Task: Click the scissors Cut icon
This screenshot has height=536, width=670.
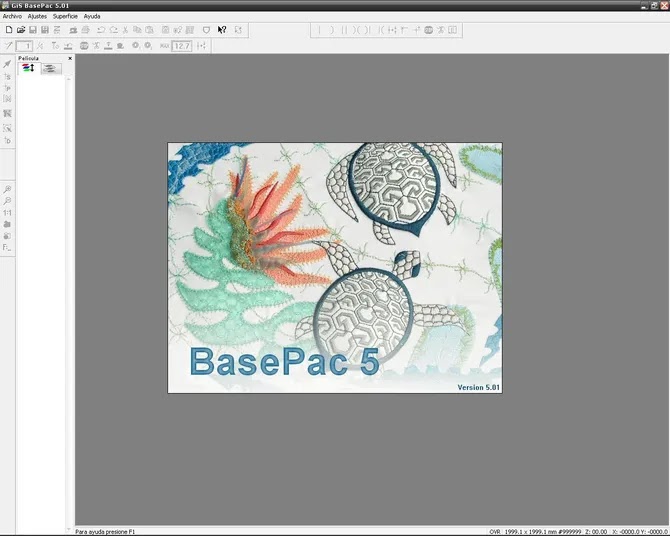Action: pyautogui.click(x=125, y=30)
